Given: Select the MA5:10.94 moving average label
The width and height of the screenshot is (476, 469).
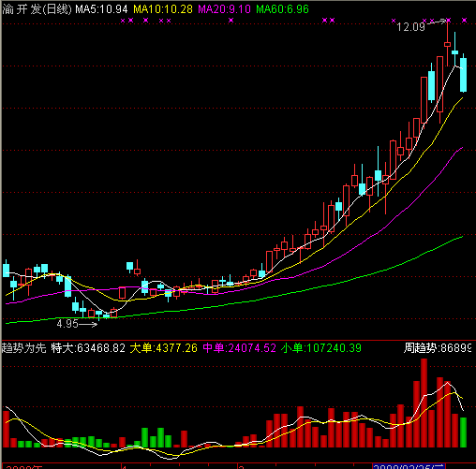Looking at the screenshot, I should (102, 9).
